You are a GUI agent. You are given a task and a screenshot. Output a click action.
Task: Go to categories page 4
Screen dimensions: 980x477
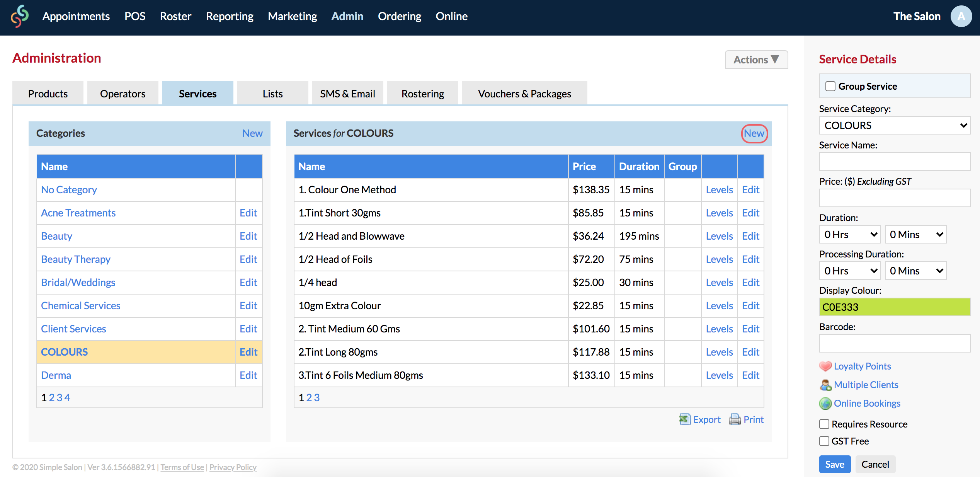(x=67, y=397)
